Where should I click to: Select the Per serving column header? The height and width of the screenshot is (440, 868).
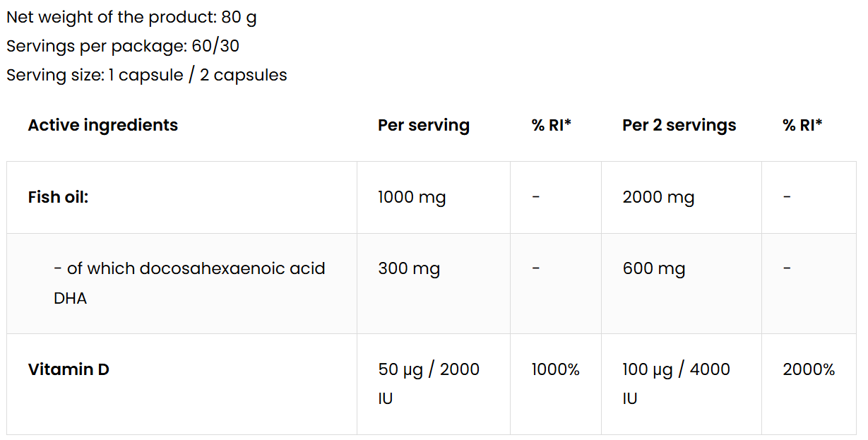pyautogui.click(x=423, y=125)
